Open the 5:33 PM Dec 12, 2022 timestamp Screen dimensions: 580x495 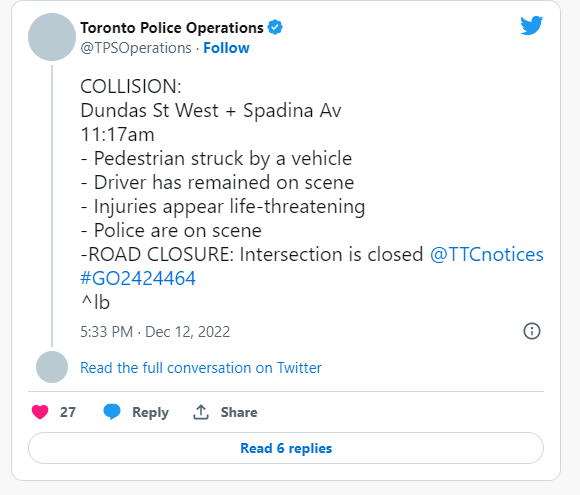(x=155, y=332)
